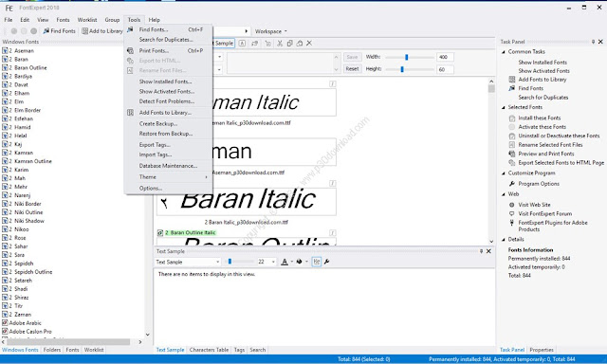
Task: Pin the Task Panel with the pushpin icon
Action: pos(593,42)
